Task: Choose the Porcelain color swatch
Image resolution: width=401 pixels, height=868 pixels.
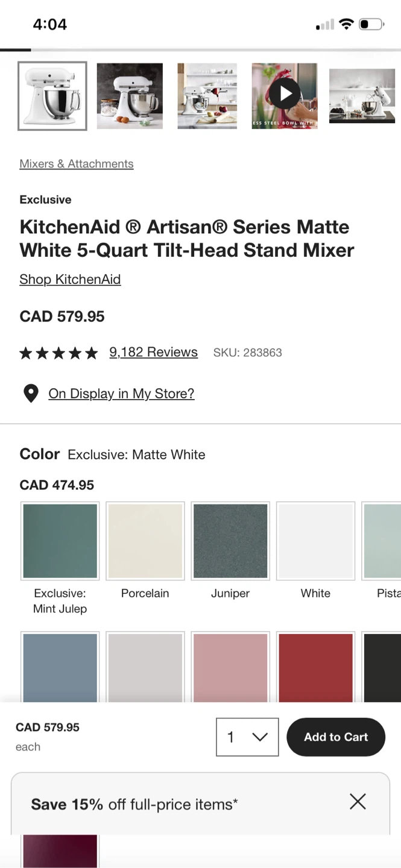Action: coord(145,541)
